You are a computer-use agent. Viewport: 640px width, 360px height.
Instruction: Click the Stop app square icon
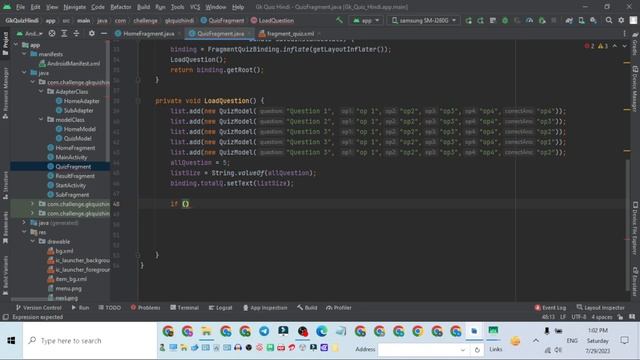pos(554,20)
